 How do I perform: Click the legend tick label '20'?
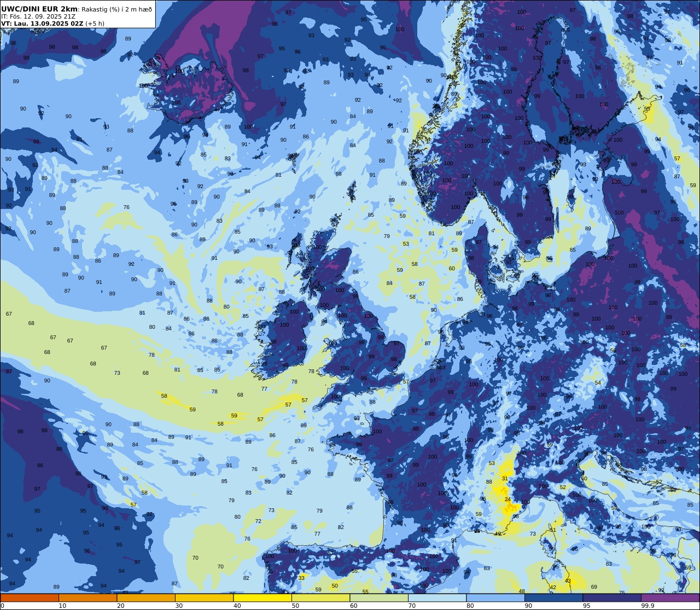point(120,606)
